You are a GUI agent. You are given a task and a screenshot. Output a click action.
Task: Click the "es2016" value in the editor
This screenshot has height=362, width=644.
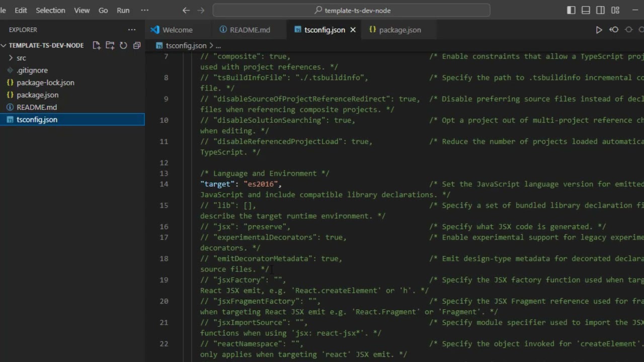click(261, 184)
